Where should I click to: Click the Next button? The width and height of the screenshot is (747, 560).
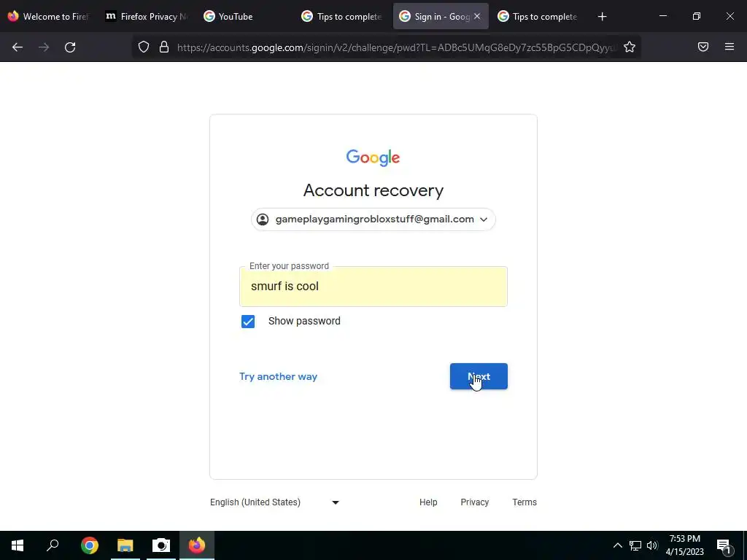point(479,377)
